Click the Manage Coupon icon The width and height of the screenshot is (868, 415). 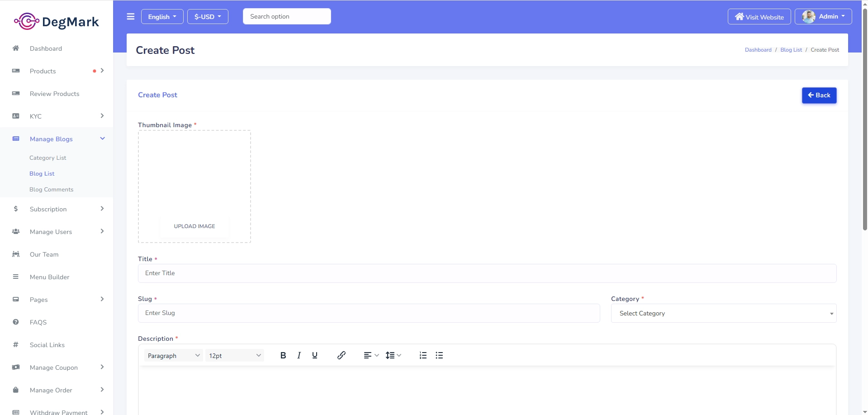(x=16, y=367)
